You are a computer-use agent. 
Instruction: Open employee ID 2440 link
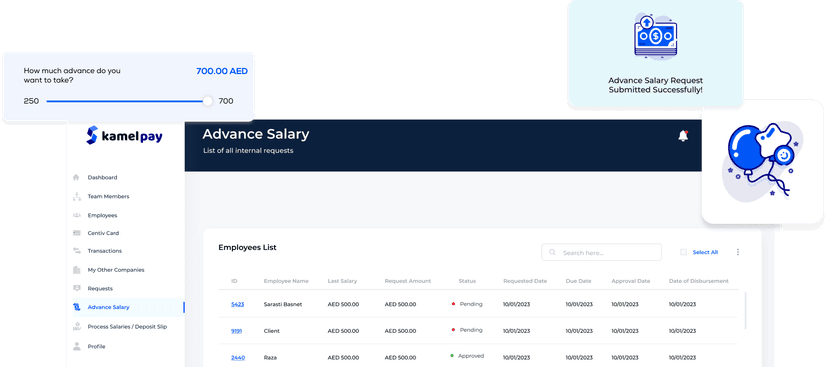point(238,357)
